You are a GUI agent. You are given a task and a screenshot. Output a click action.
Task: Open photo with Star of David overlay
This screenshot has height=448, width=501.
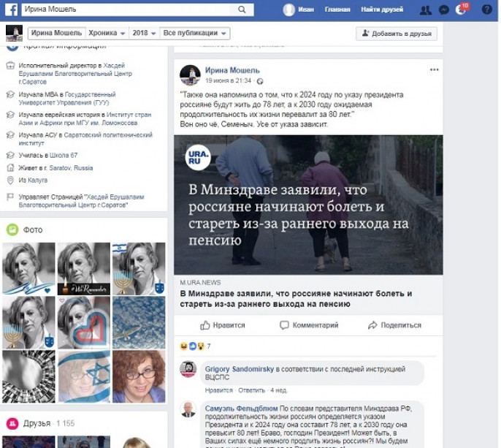tap(84, 376)
